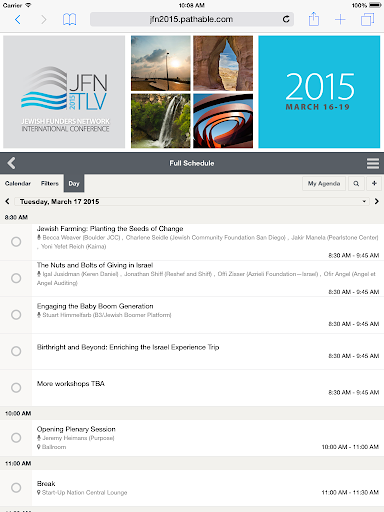Mark the Engaging the Baby Boom Generation circle
Screen dimensions: 384x512
tap(16, 315)
